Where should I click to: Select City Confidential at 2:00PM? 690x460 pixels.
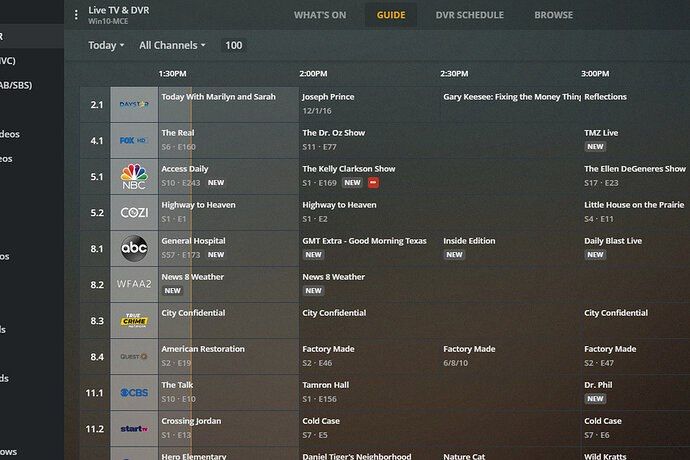(x=440, y=320)
